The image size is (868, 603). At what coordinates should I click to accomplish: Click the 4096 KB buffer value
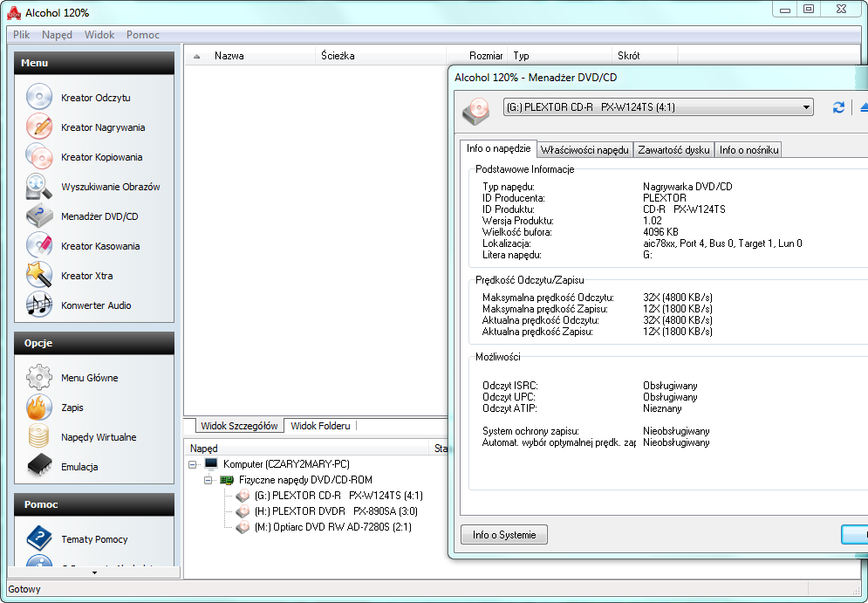point(660,232)
